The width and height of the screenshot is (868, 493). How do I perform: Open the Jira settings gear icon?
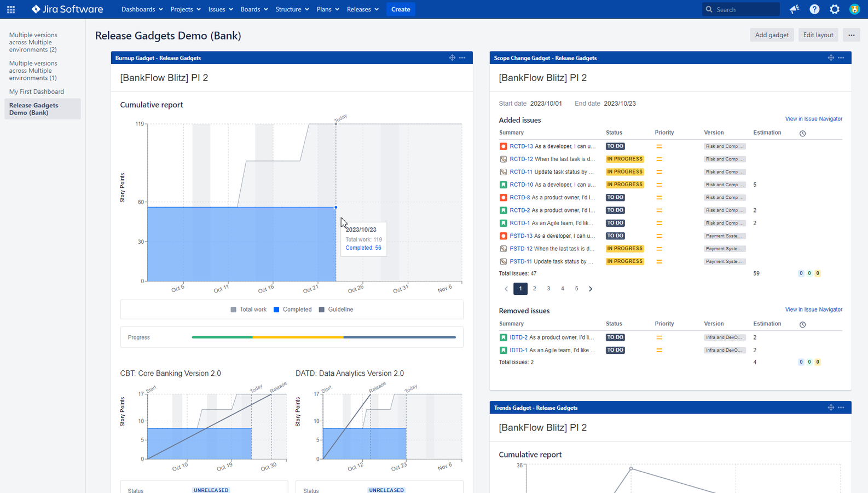point(835,9)
